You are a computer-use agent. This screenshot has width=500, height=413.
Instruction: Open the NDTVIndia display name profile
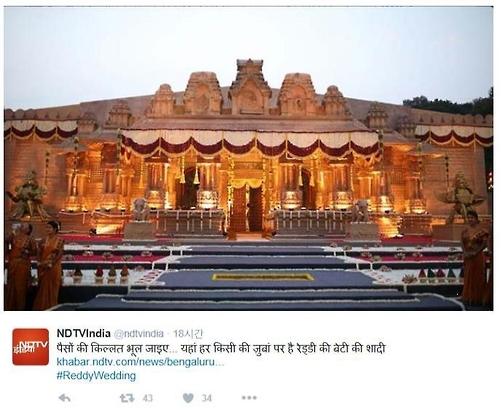pos(83,333)
